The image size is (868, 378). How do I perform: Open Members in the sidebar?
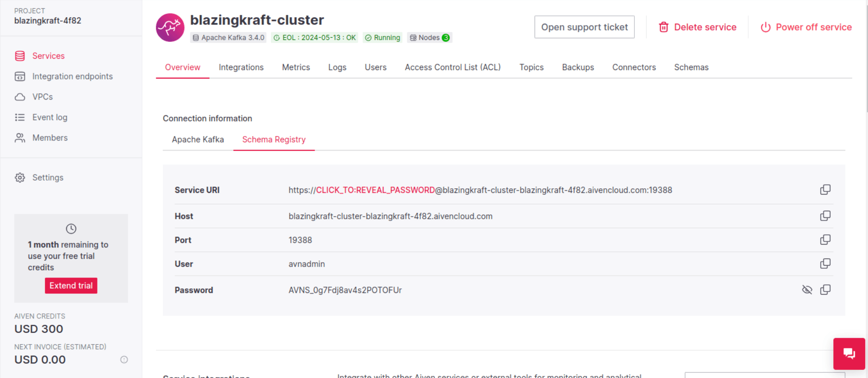click(x=50, y=138)
